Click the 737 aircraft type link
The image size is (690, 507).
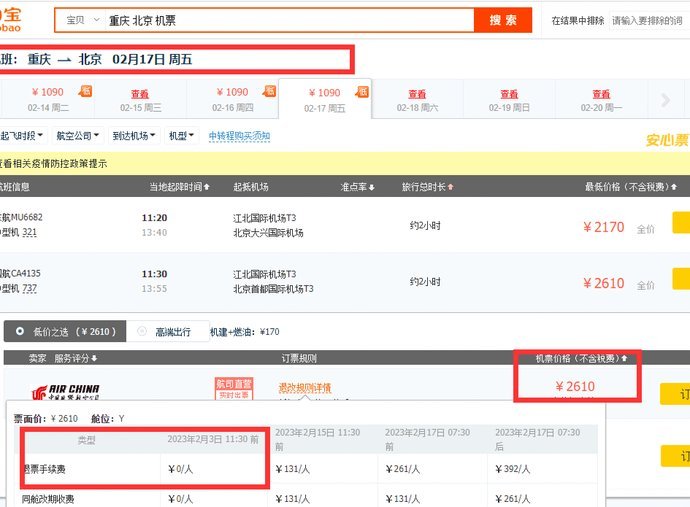(29, 288)
